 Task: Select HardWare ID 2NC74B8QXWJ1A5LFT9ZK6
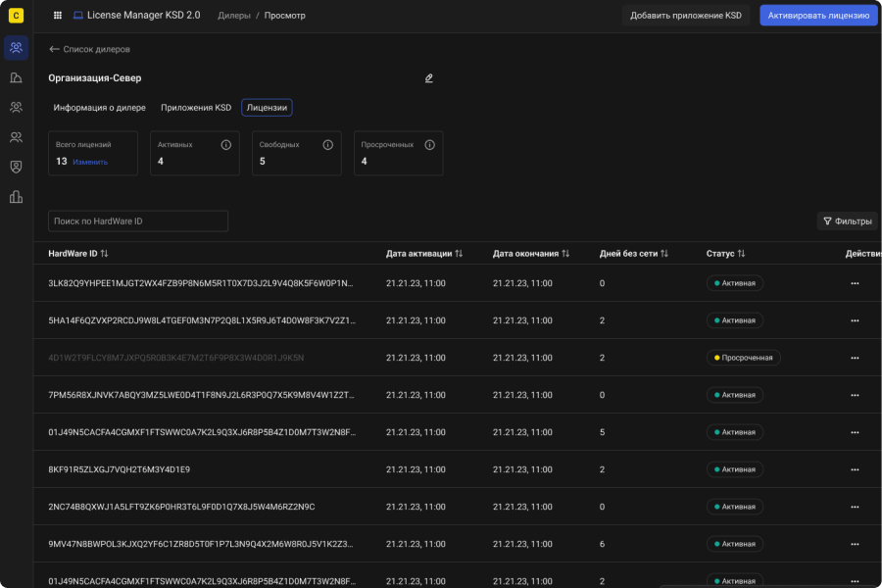pos(181,507)
